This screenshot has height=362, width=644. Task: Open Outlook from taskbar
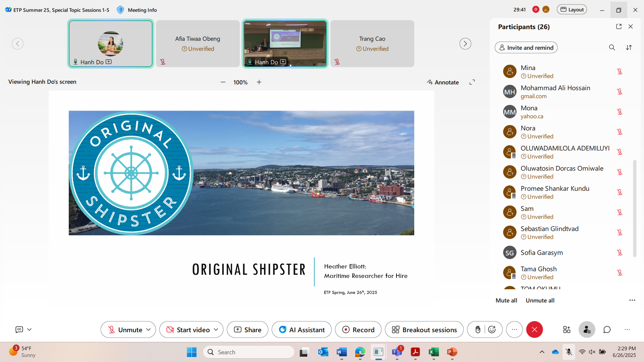(323, 352)
